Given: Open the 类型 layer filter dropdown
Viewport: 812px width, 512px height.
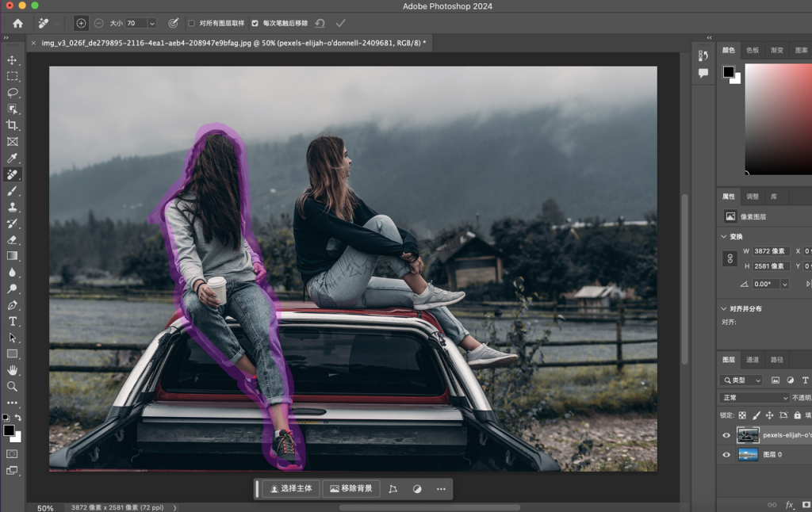Looking at the screenshot, I should click(x=741, y=380).
